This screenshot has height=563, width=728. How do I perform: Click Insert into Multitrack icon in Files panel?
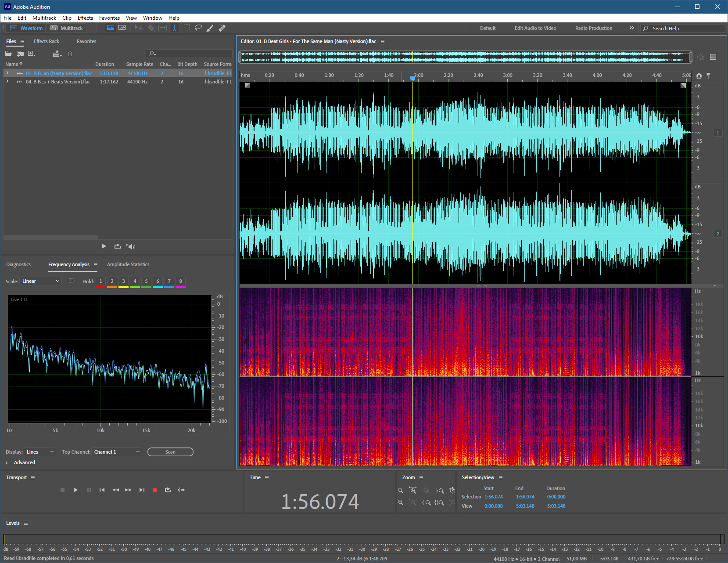[x=57, y=54]
